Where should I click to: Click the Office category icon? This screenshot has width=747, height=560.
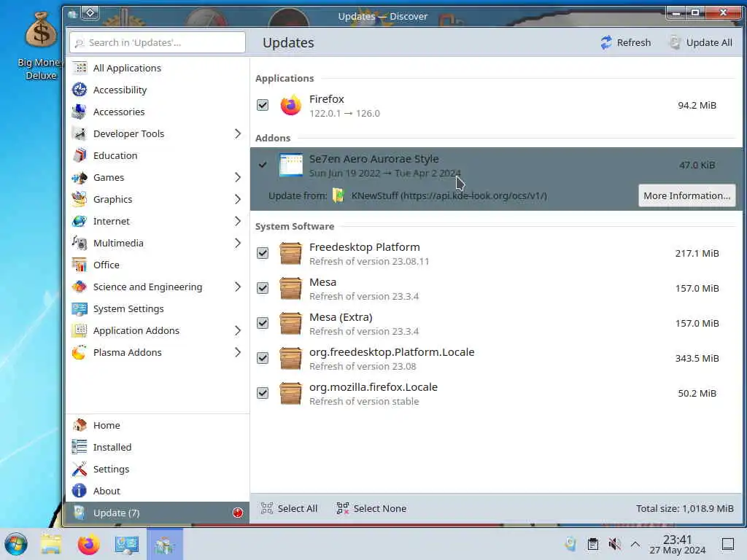(80, 265)
